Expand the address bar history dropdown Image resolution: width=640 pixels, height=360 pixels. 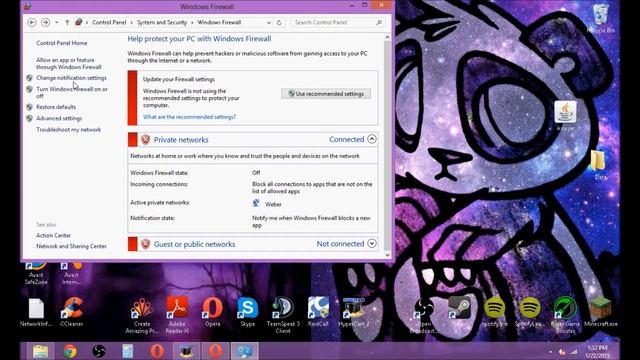[269, 23]
